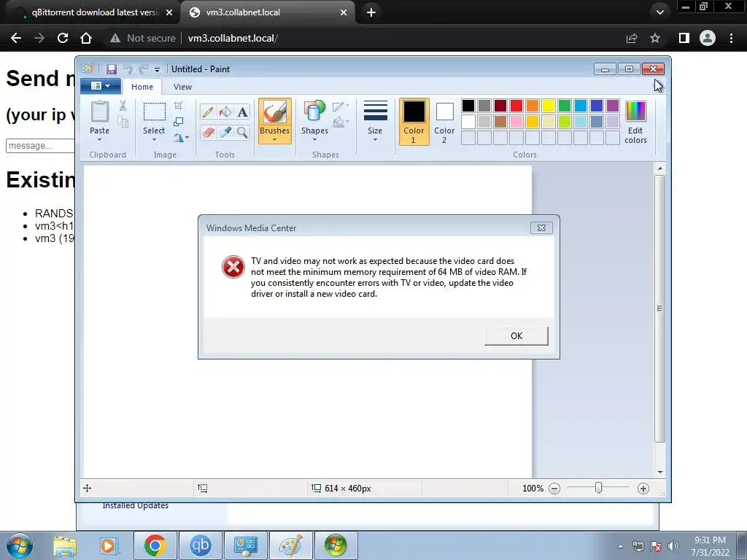Pick the red color swatch
The height and width of the screenshot is (560, 747).
coord(516,106)
